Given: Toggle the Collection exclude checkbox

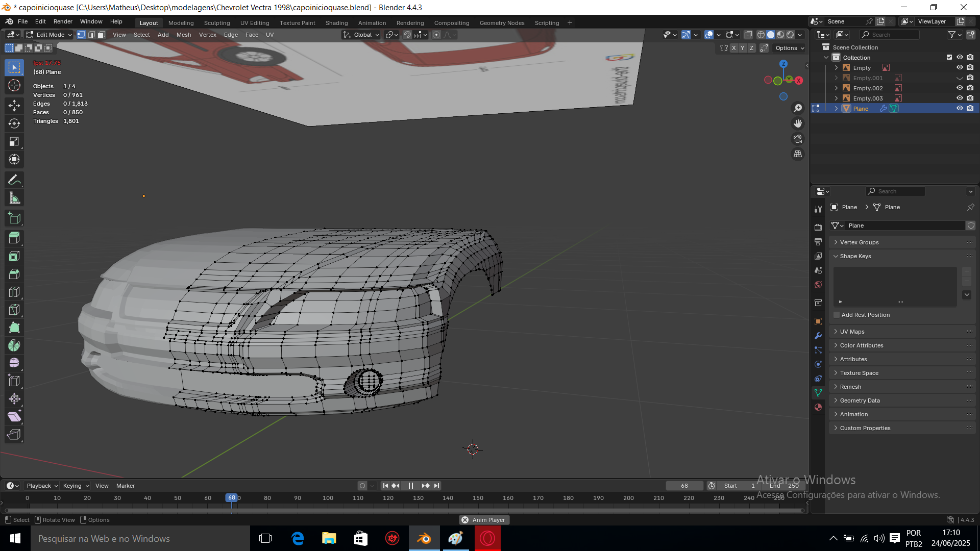Looking at the screenshot, I should tap(949, 57).
